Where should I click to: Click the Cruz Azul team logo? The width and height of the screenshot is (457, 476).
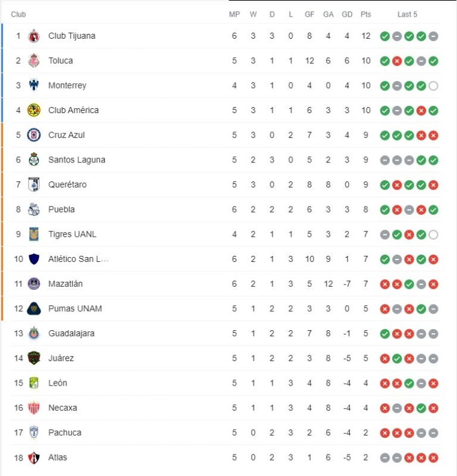[34, 135]
